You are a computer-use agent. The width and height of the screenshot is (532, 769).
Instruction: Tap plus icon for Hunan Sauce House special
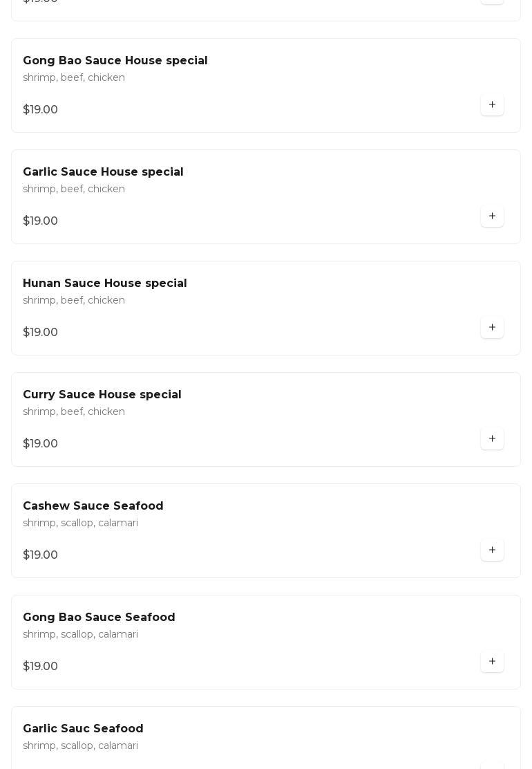coord(492,327)
